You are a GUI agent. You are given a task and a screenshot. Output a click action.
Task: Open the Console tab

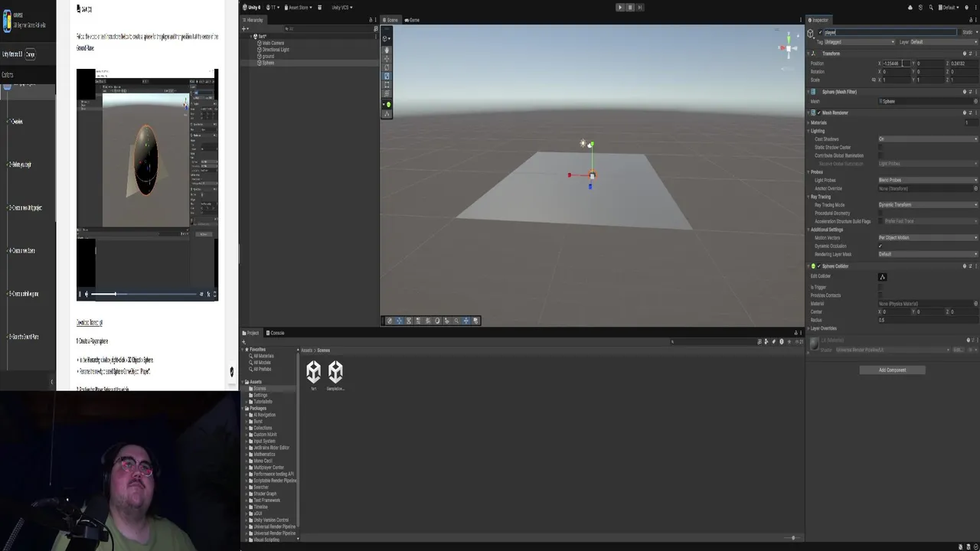click(x=276, y=333)
